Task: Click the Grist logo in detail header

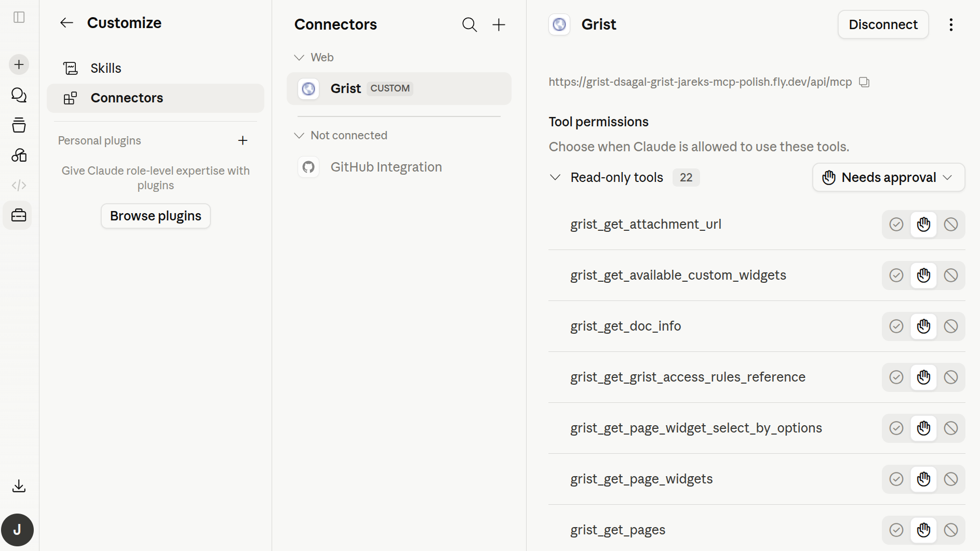Action: point(559,24)
